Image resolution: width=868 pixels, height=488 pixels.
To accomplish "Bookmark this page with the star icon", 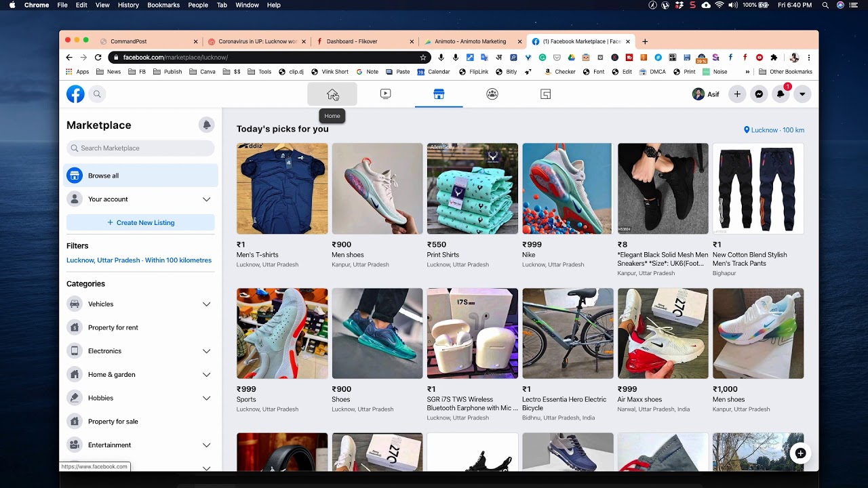I will pos(423,58).
